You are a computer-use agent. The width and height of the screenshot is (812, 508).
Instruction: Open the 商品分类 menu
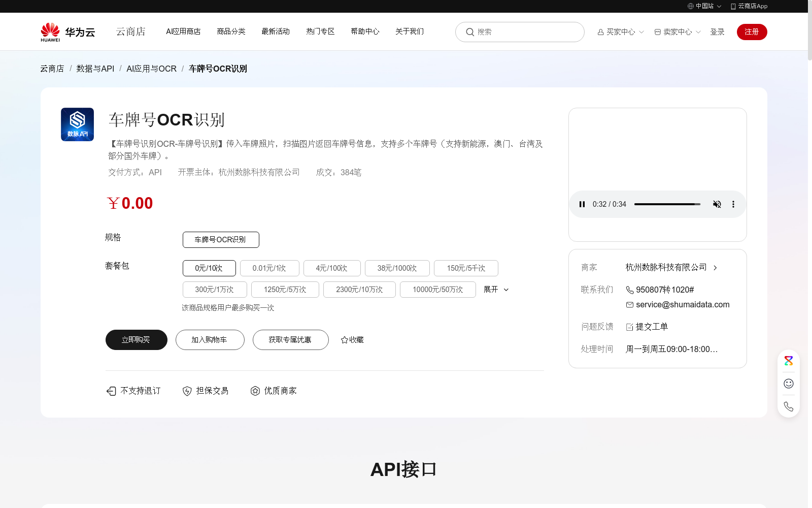pos(231,31)
